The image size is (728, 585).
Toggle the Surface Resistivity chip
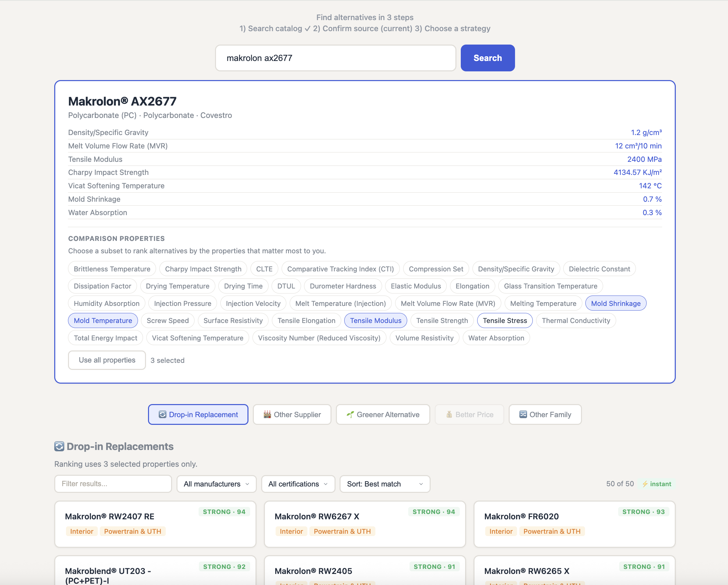[x=233, y=321]
